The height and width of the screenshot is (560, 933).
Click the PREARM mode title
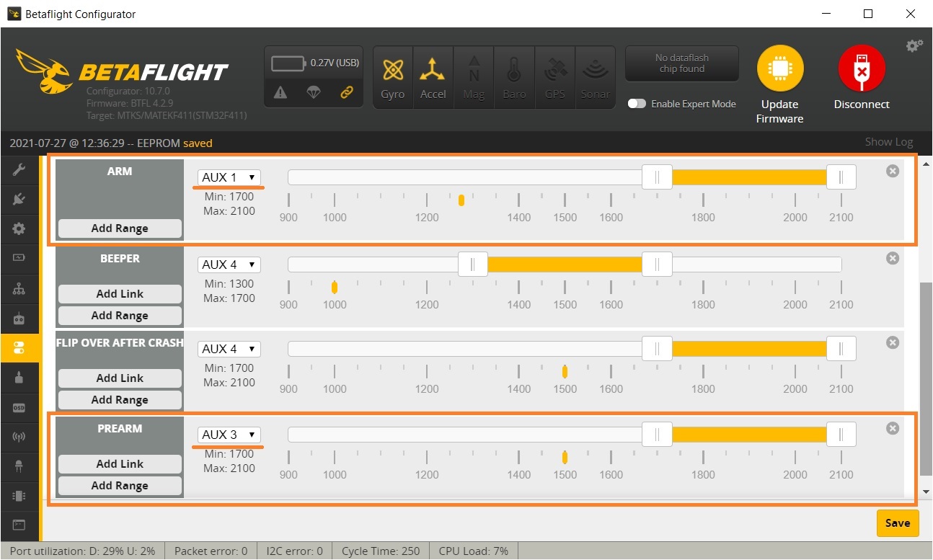pos(120,429)
